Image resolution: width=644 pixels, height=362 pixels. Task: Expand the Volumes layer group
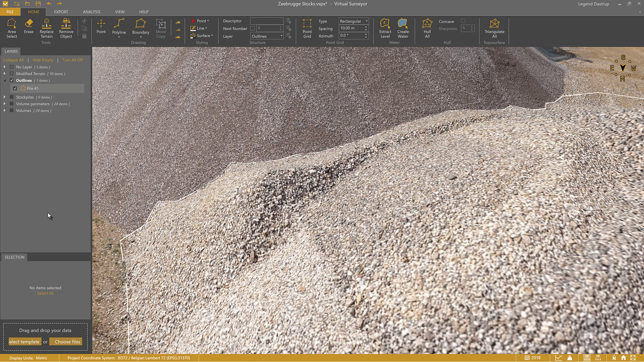click(x=4, y=110)
